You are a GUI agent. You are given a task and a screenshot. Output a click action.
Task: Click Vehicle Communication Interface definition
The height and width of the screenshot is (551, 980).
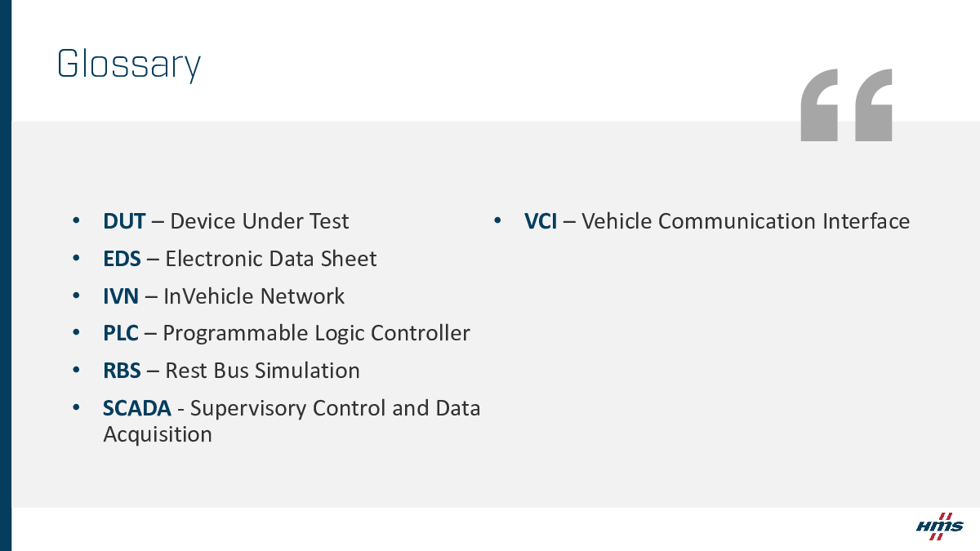click(746, 221)
